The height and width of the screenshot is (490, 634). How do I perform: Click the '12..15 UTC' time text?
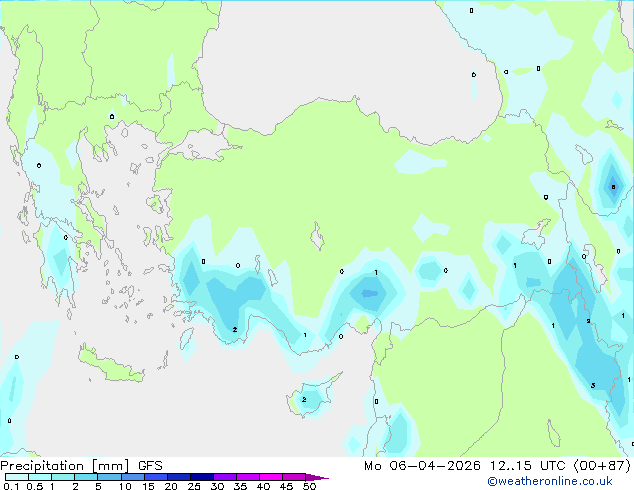pos(528,466)
